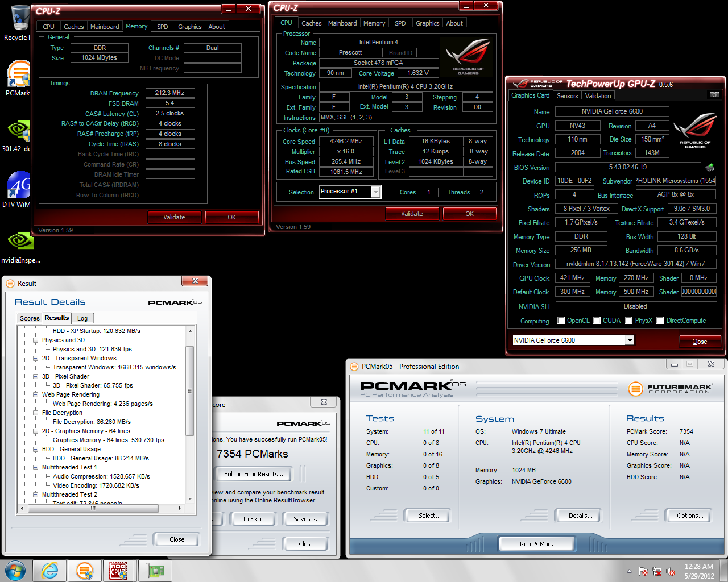
Task: Open the network tray icon
Action: click(657, 571)
